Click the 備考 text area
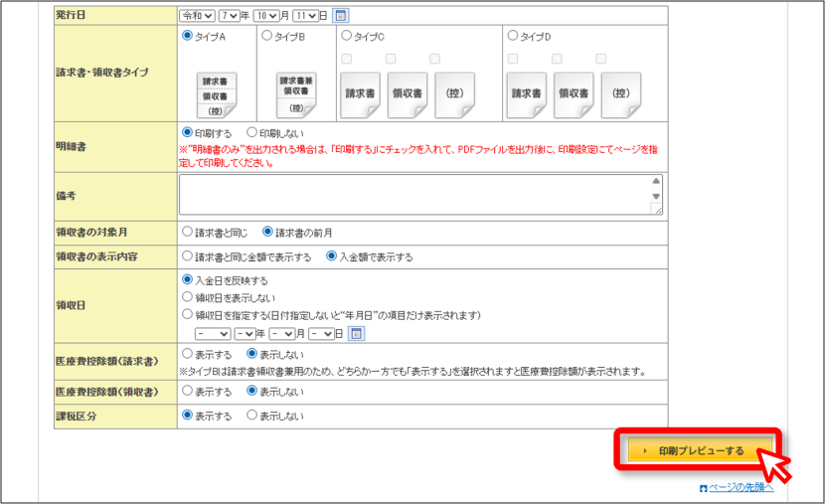 point(420,195)
